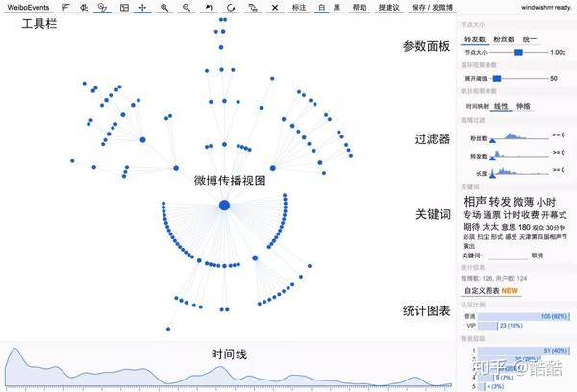Image resolution: width=577 pixels, height=392 pixels.
Task: Select 转发数 node size tab
Action: click(475, 39)
